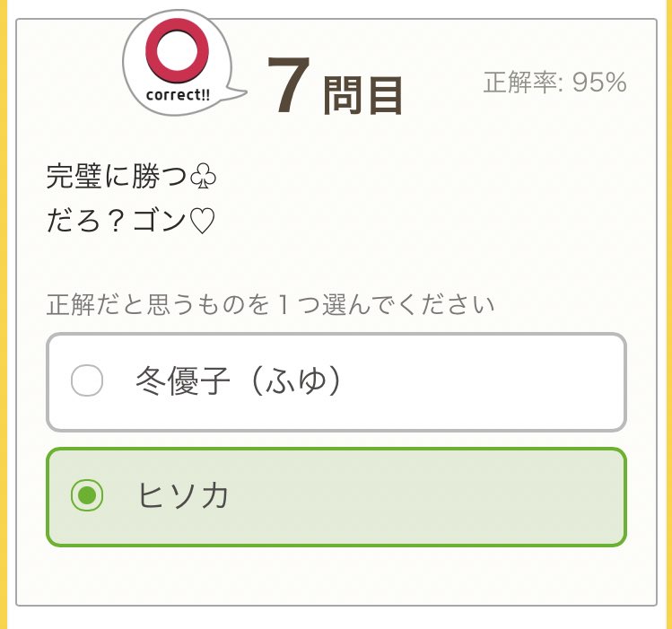This screenshot has height=629, width=672.
Task: Click the correct!! caption text
Action: click(178, 95)
